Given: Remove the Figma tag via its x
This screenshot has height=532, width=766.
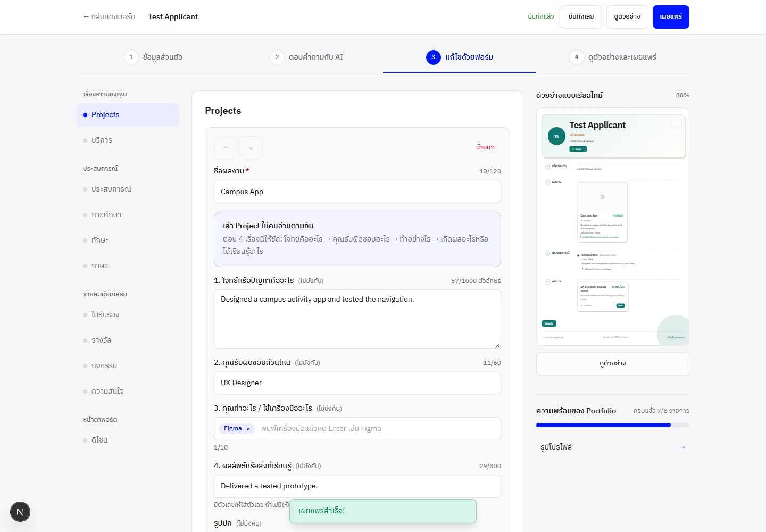Looking at the screenshot, I should click(248, 429).
